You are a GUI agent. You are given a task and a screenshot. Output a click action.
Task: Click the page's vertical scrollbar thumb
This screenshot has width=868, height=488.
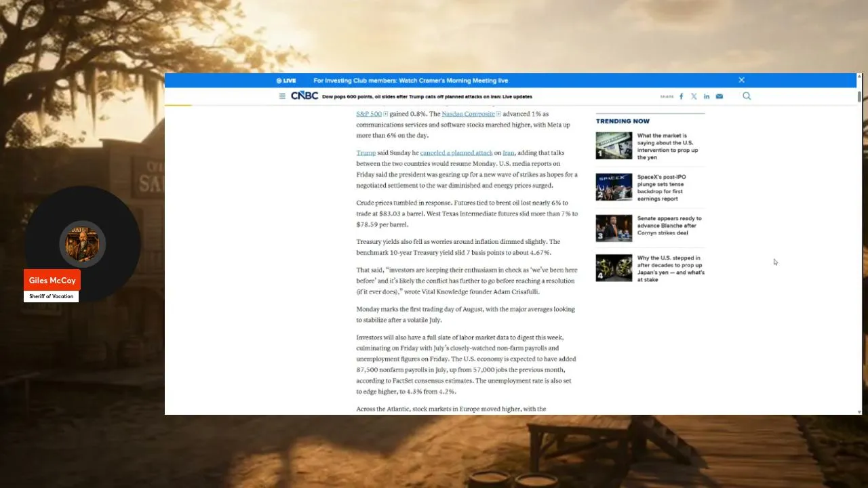coord(859,96)
